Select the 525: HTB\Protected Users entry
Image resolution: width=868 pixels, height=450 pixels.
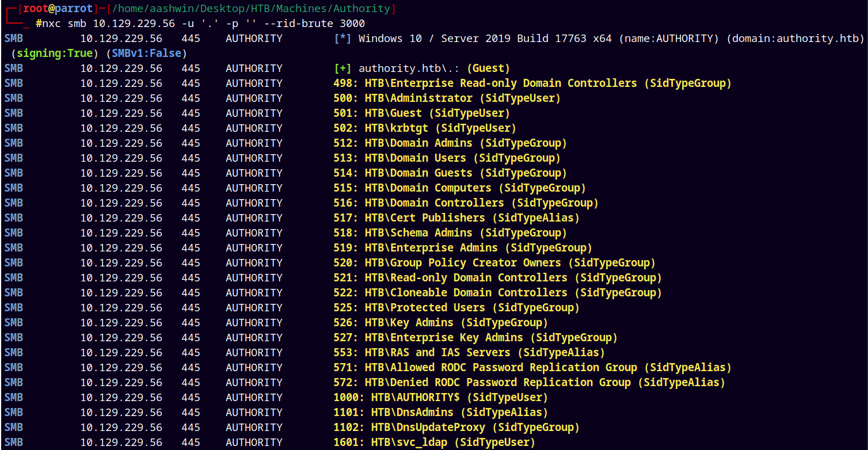(456, 308)
